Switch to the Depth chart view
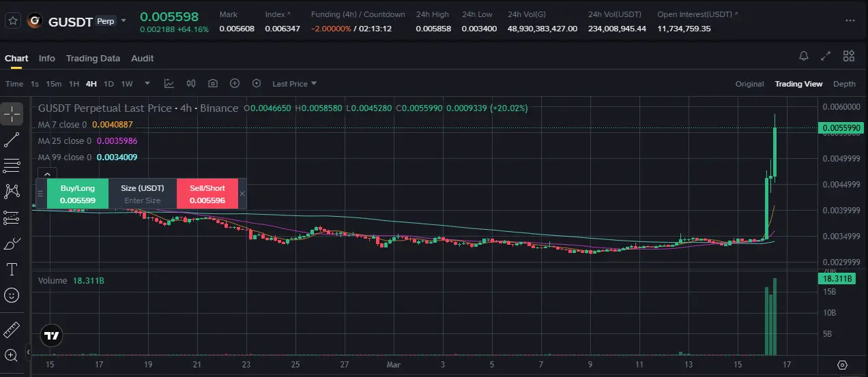The height and width of the screenshot is (377, 868). [x=844, y=84]
